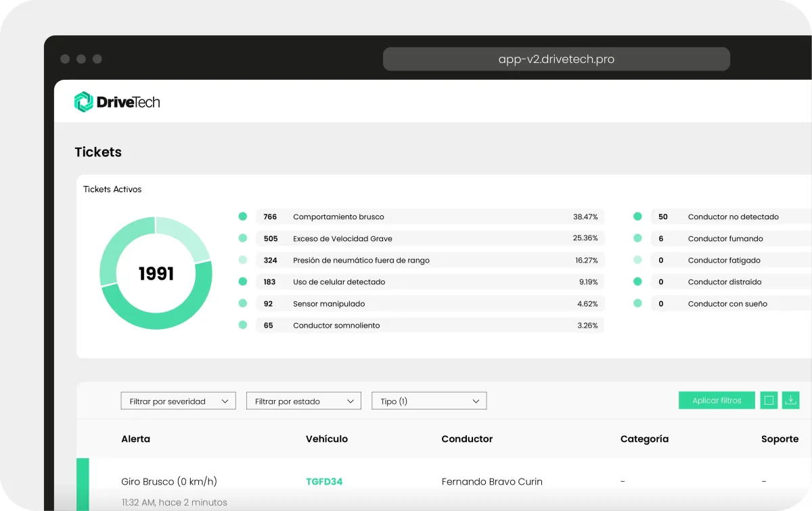The width and height of the screenshot is (812, 511).
Task: Click the Categoría column header
Action: click(644, 439)
